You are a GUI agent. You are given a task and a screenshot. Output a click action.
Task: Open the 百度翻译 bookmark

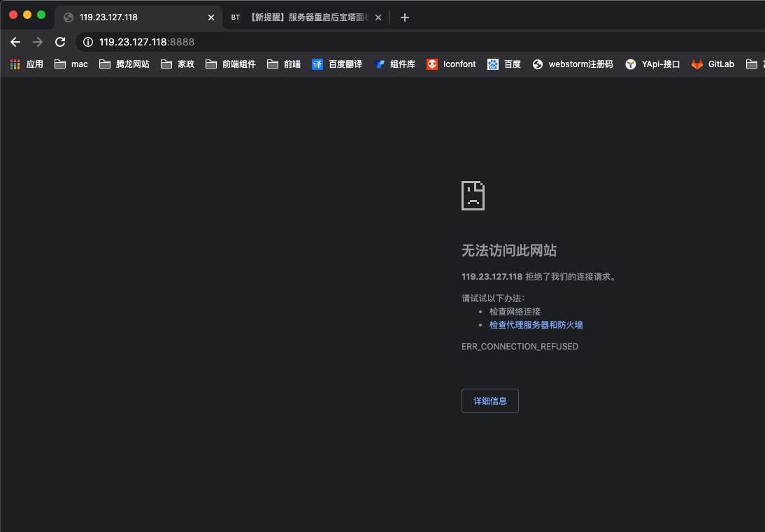337,64
